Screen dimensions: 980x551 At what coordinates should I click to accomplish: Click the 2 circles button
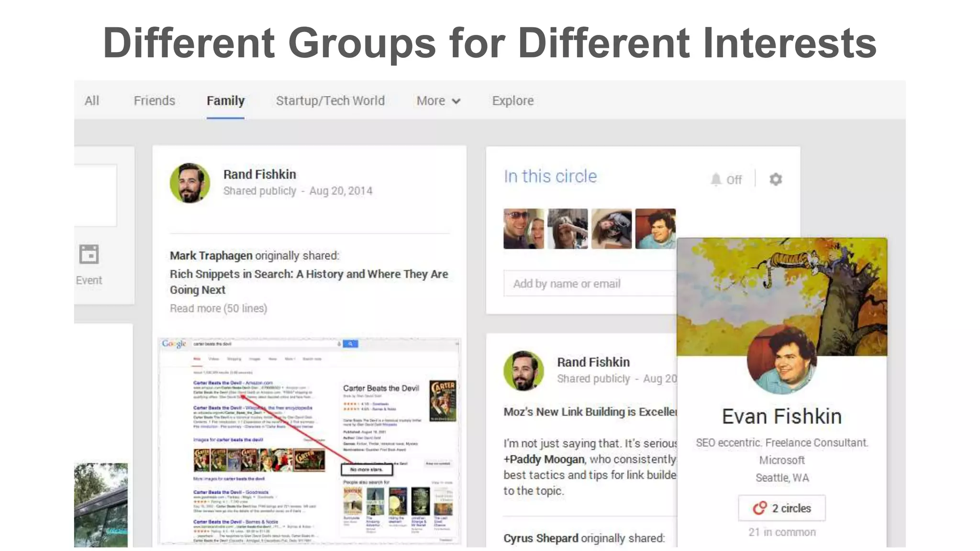tap(782, 508)
